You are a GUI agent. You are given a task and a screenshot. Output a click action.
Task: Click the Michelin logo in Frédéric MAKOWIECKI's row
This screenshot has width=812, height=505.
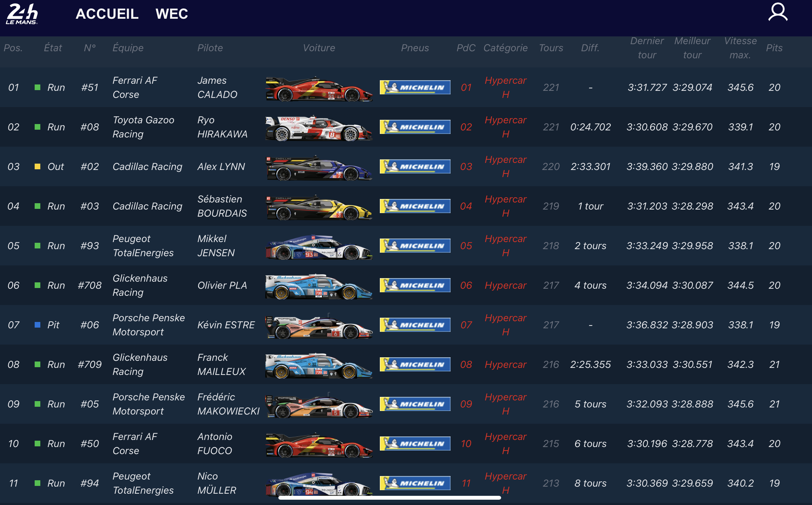coord(415,404)
